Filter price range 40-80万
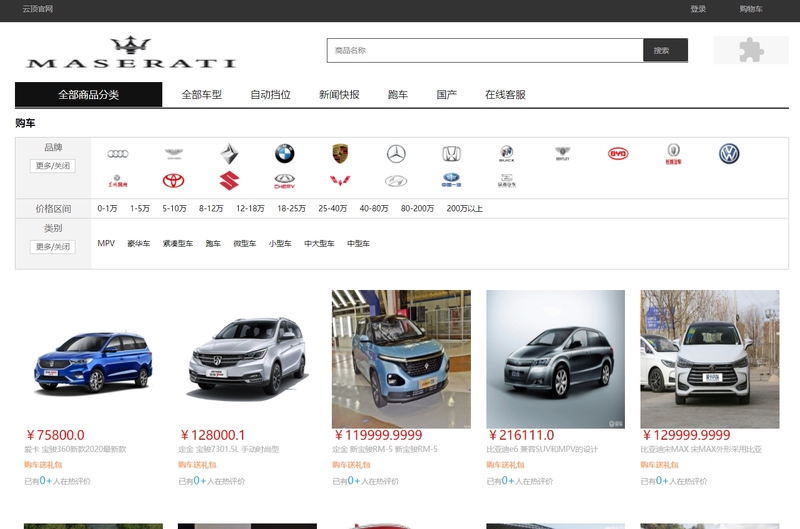 pos(374,209)
